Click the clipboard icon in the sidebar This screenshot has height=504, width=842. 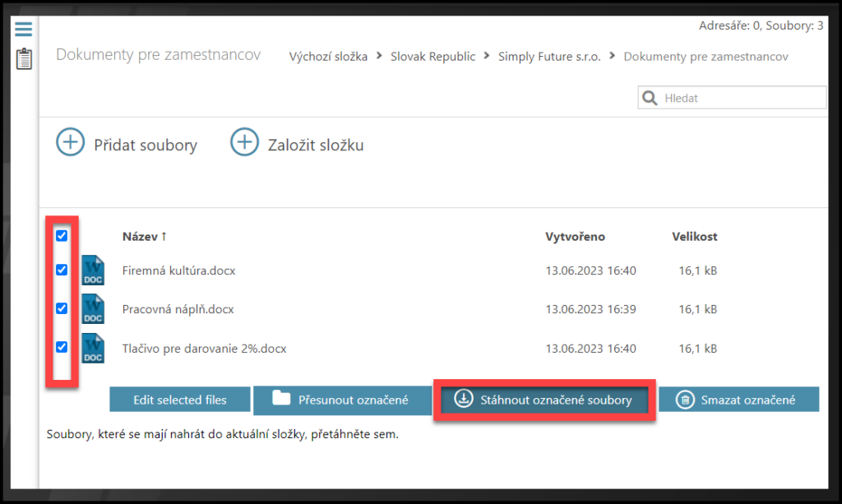coord(24,59)
